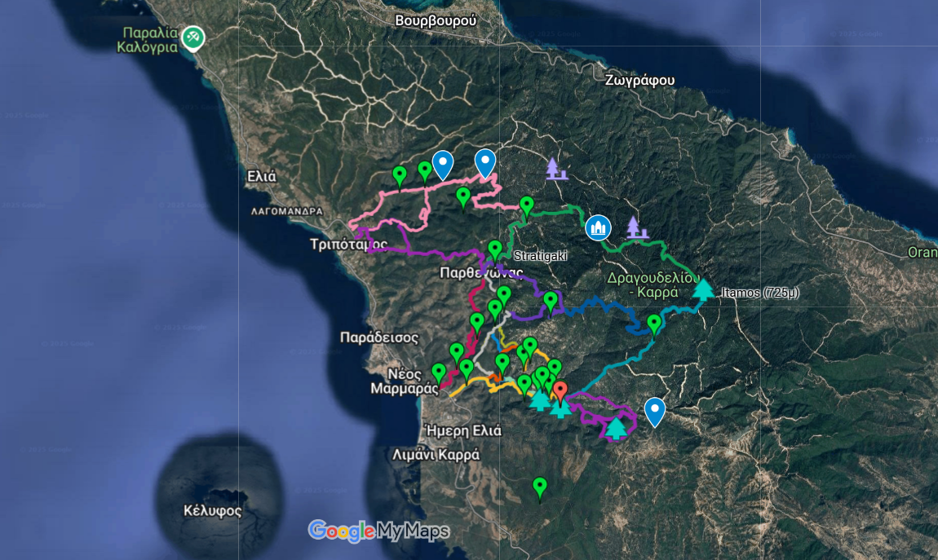Click the green pin beside Stratigaki label

point(494,249)
